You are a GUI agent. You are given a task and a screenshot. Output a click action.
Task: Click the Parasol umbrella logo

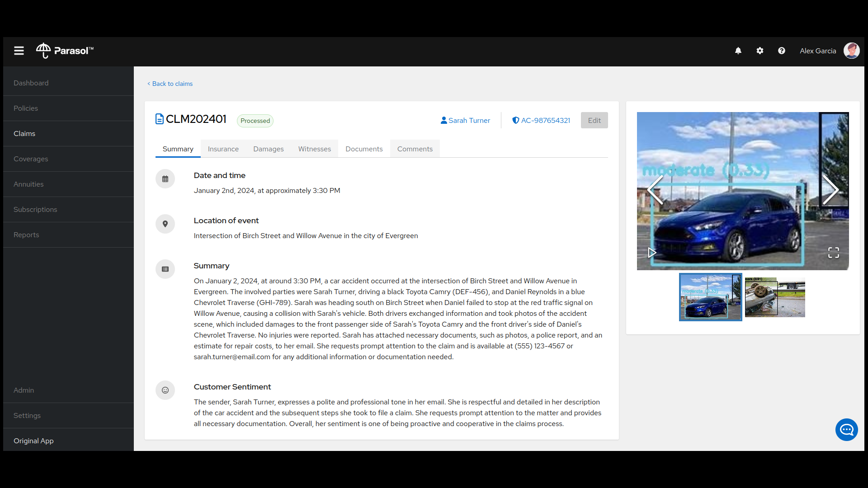(x=44, y=50)
